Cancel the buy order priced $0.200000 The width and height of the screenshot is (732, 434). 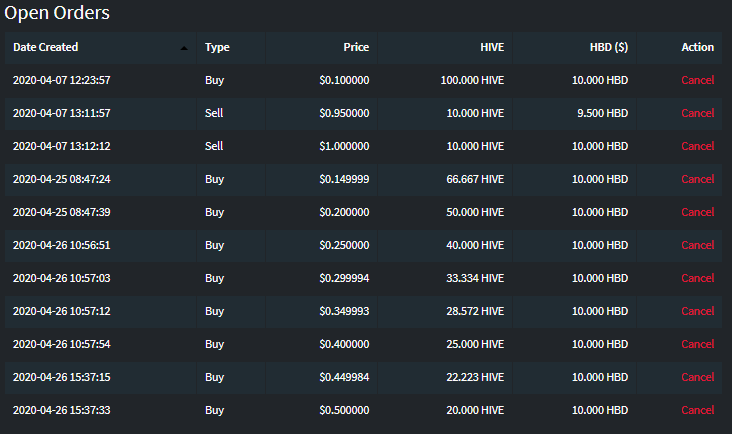697,212
